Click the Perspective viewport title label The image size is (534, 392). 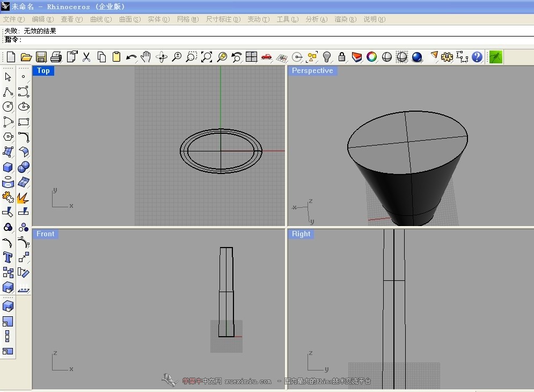click(312, 70)
